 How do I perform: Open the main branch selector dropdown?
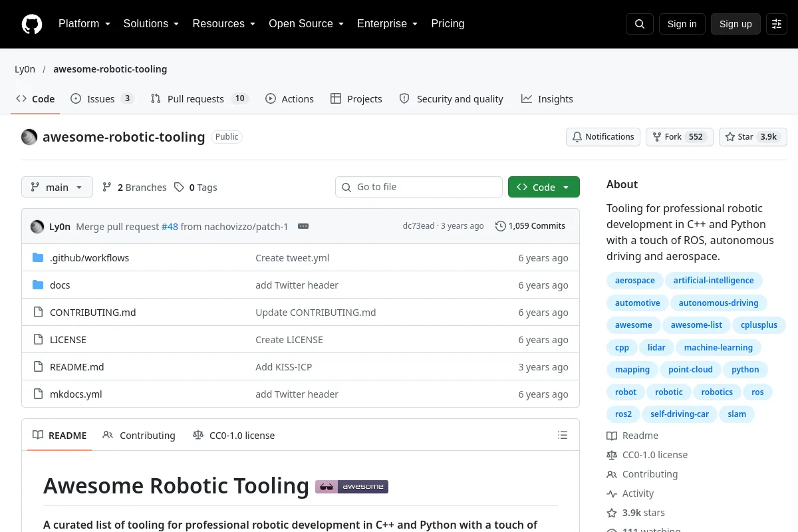point(57,188)
